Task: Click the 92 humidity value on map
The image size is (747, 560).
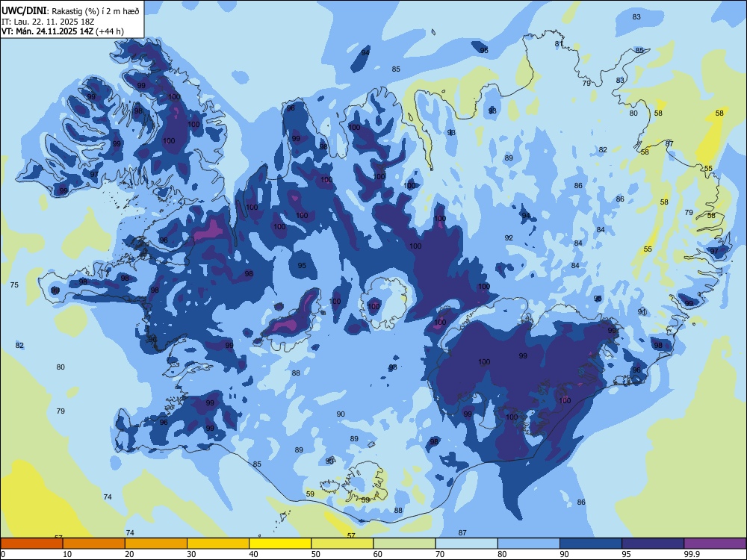Action: pos(509,237)
